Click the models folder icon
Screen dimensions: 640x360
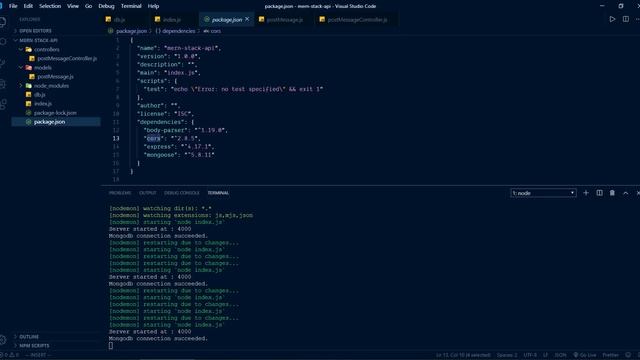pos(29,67)
